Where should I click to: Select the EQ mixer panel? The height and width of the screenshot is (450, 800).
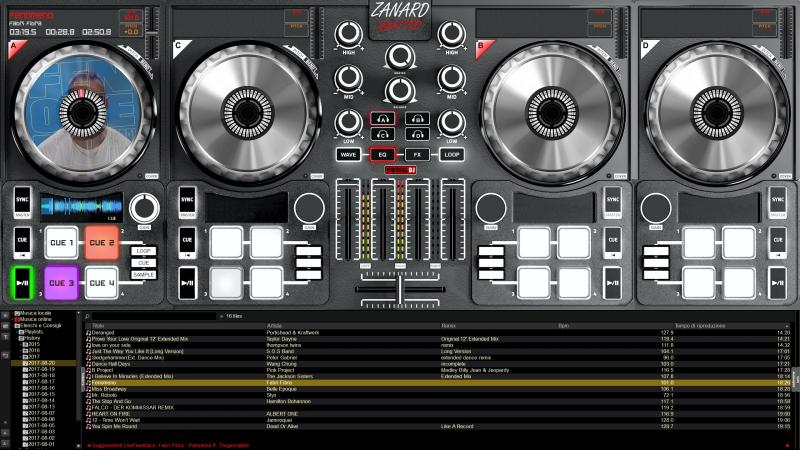point(383,155)
